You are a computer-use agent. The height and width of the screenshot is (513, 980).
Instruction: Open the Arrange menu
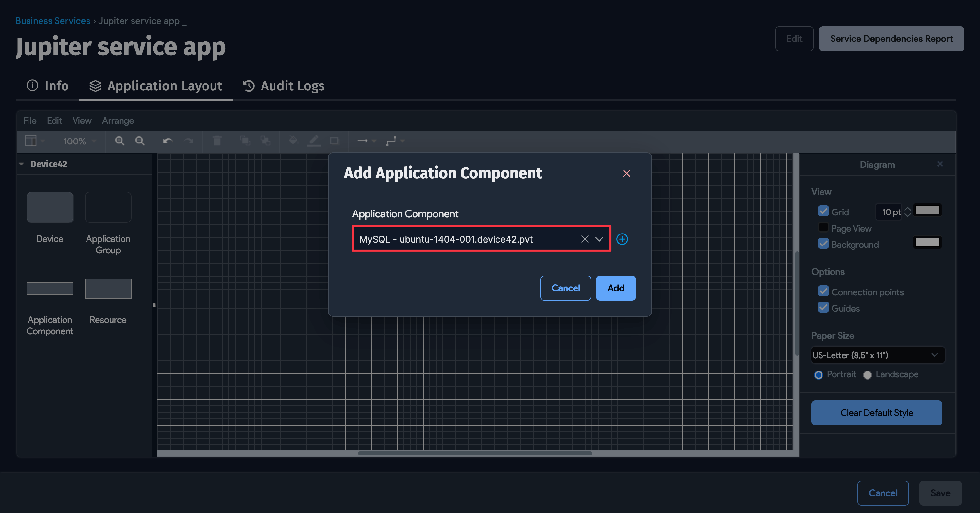tap(118, 120)
